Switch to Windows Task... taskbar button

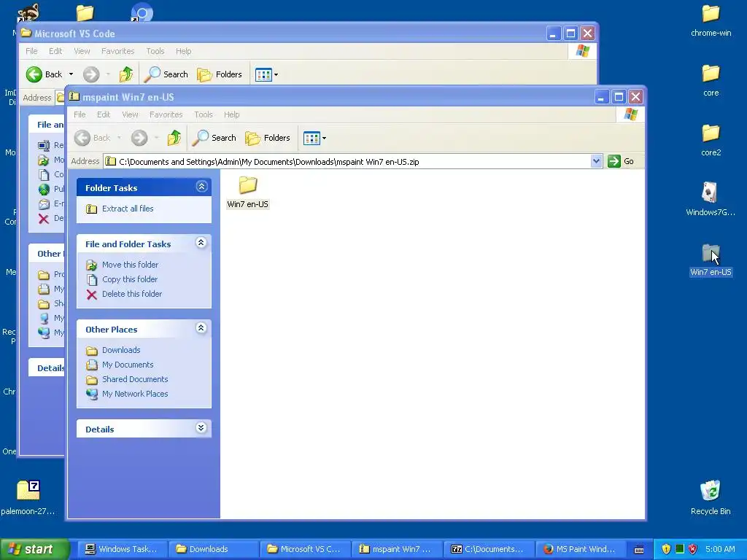point(122,549)
